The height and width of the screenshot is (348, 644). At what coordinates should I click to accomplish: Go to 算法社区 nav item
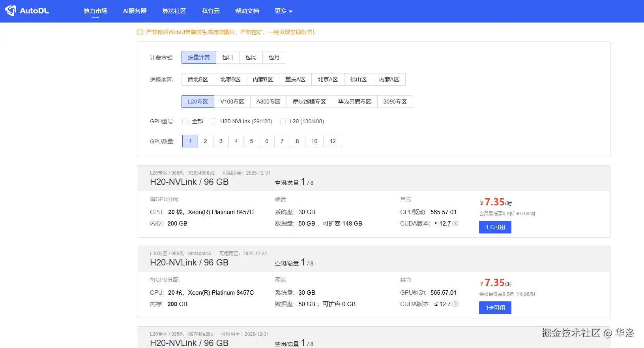[x=174, y=11]
